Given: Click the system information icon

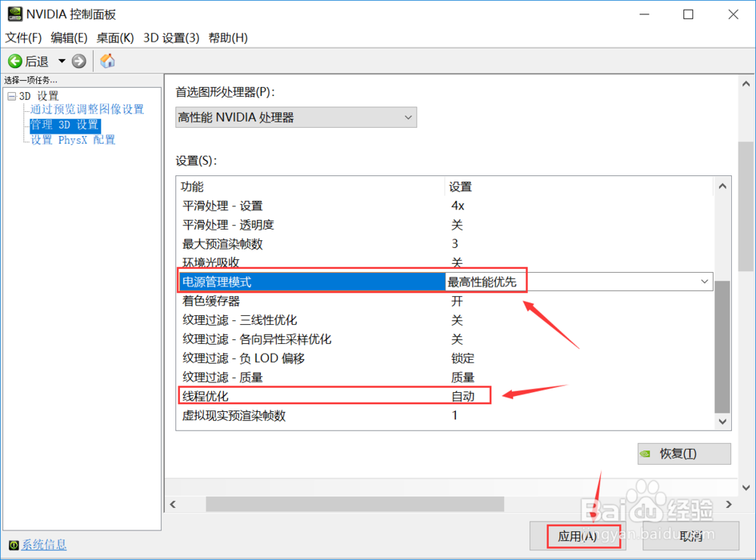Looking at the screenshot, I should tap(14, 545).
